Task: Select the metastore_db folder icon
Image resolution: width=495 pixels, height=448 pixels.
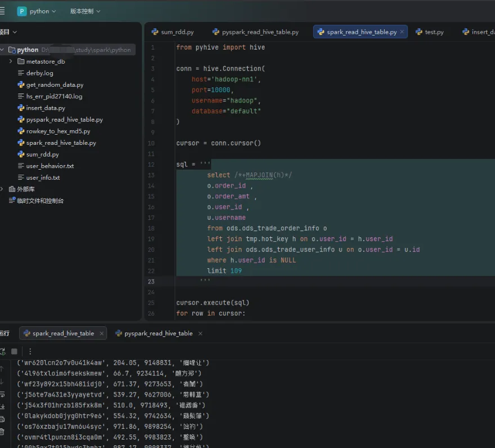Action: click(x=21, y=61)
